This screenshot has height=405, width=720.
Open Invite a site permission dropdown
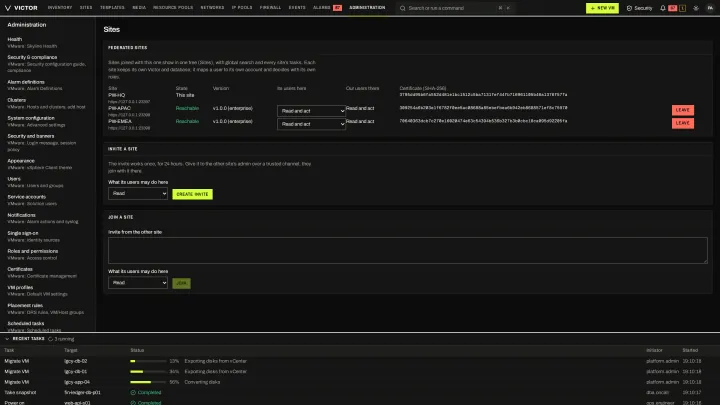coord(138,193)
